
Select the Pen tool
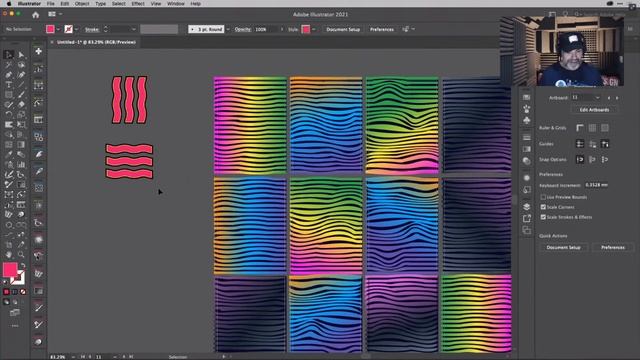9,75
